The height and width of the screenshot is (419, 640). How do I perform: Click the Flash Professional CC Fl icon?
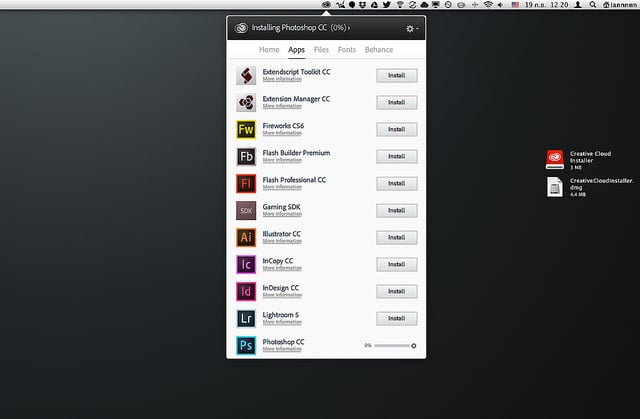246,183
